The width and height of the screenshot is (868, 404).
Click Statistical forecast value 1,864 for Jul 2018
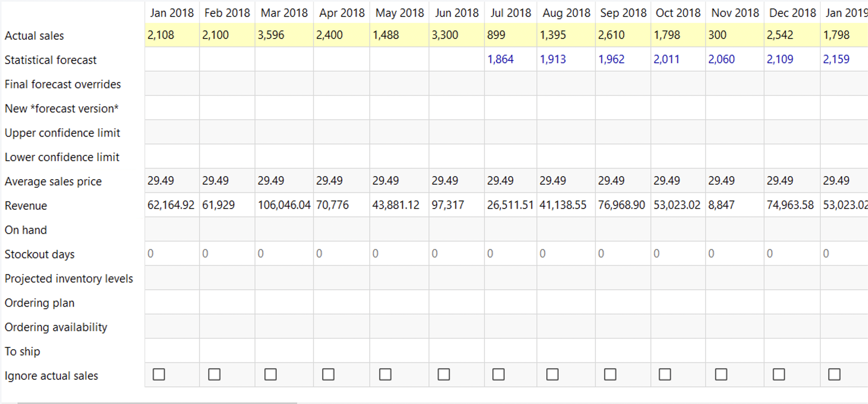[501, 59]
